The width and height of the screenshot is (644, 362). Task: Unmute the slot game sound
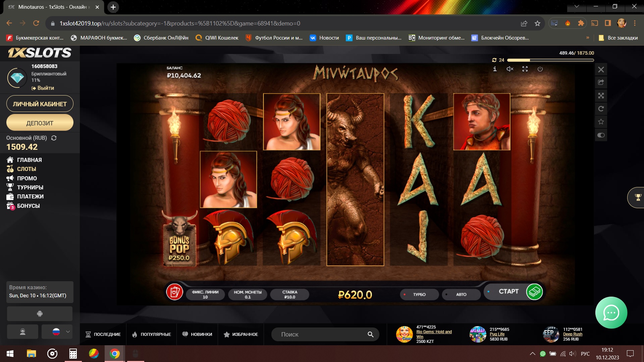pyautogui.click(x=510, y=69)
